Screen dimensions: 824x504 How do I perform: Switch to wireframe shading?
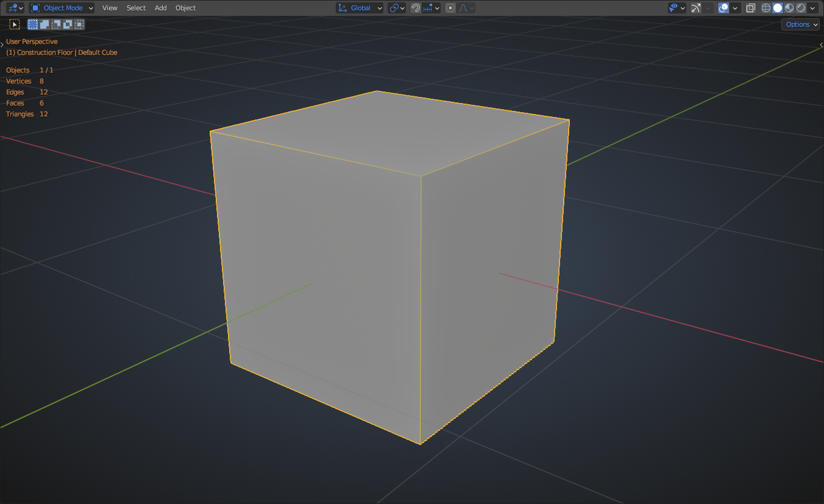point(766,8)
